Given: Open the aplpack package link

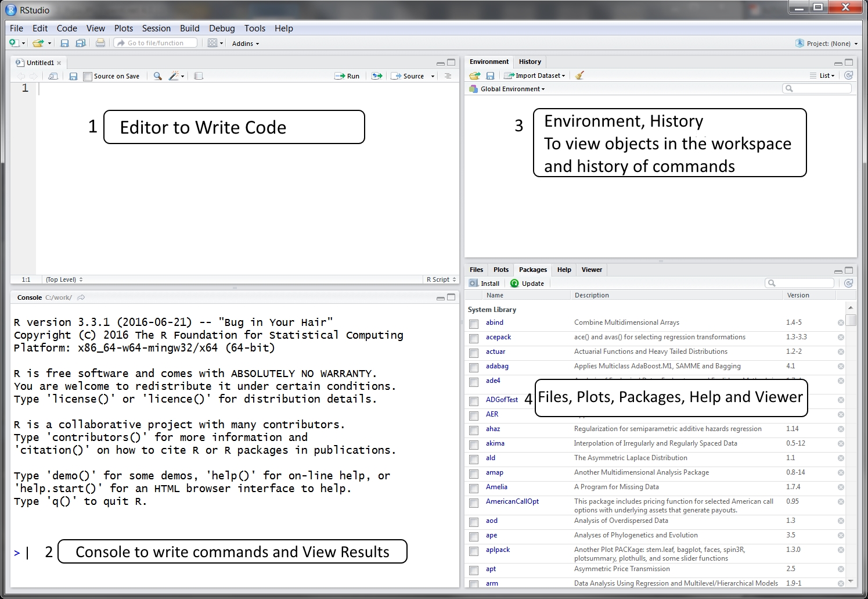Looking at the screenshot, I should point(498,550).
